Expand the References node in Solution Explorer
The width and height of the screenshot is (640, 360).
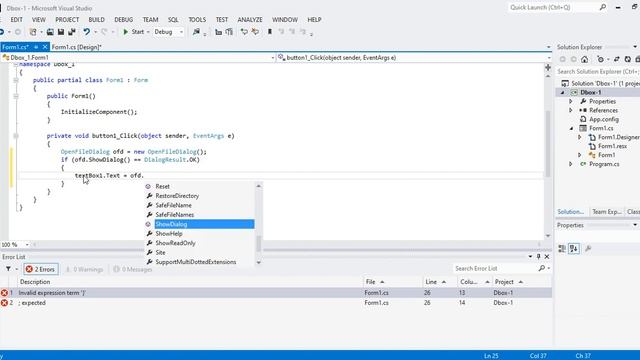[571, 110]
